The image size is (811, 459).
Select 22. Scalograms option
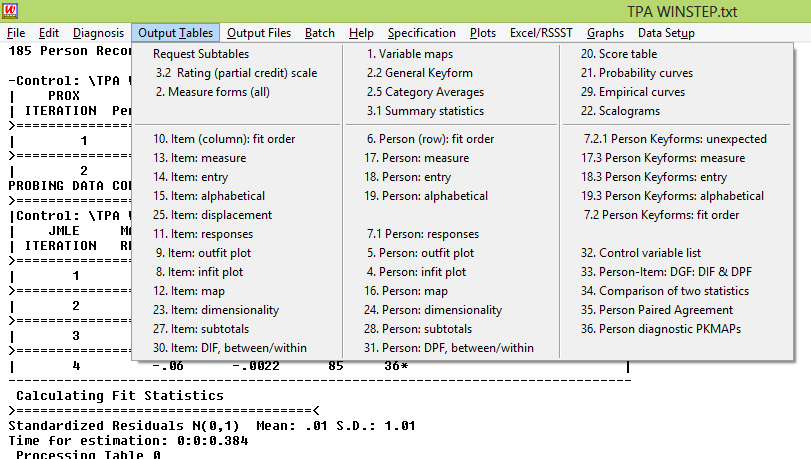(626, 111)
